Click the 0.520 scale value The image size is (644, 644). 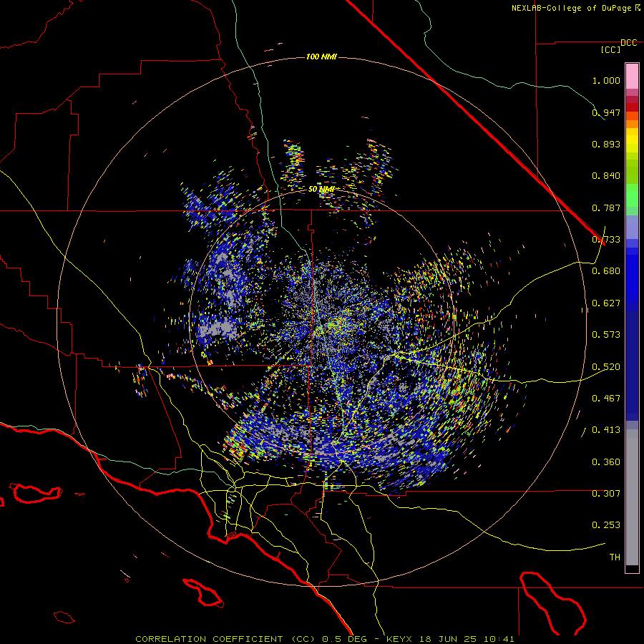pos(606,367)
